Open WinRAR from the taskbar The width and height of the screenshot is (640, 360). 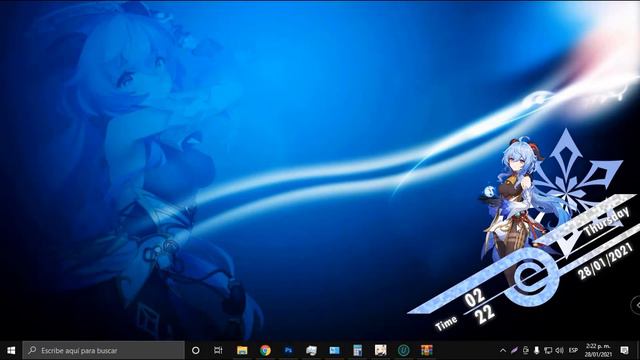pyautogui.click(x=427, y=350)
